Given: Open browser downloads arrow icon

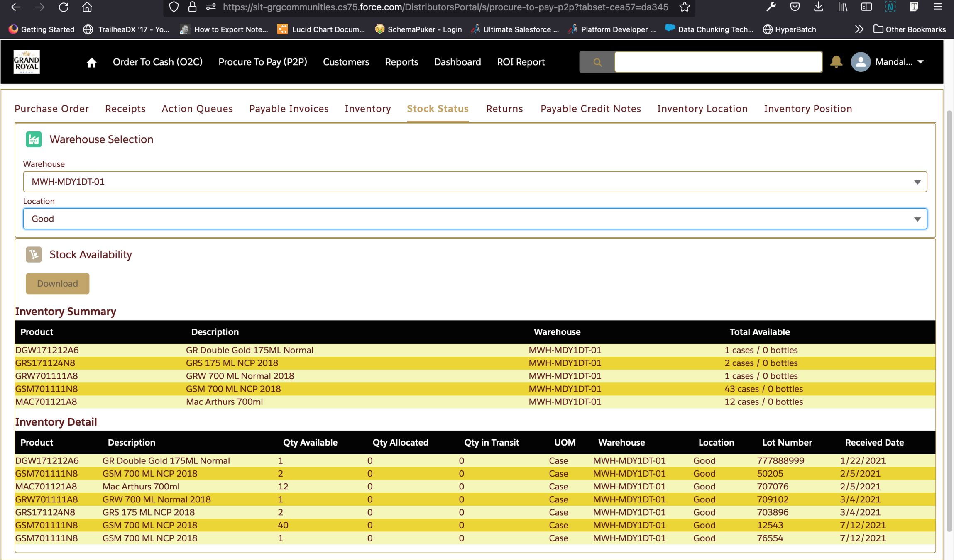Looking at the screenshot, I should pyautogui.click(x=818, y=7).
